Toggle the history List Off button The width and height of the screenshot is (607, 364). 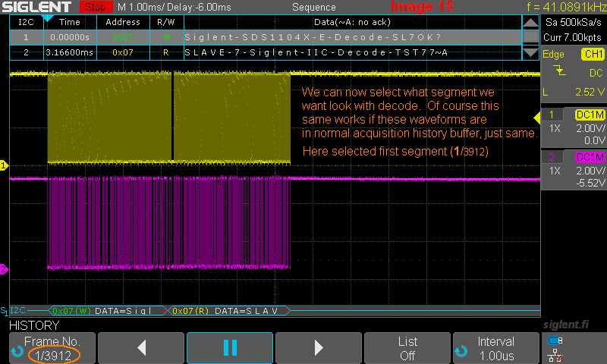[x=407, y=348]
